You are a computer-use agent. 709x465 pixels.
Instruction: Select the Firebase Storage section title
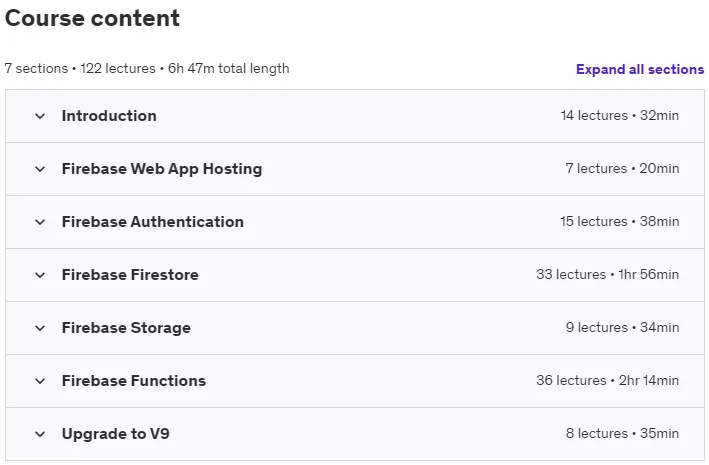point(126,328)
